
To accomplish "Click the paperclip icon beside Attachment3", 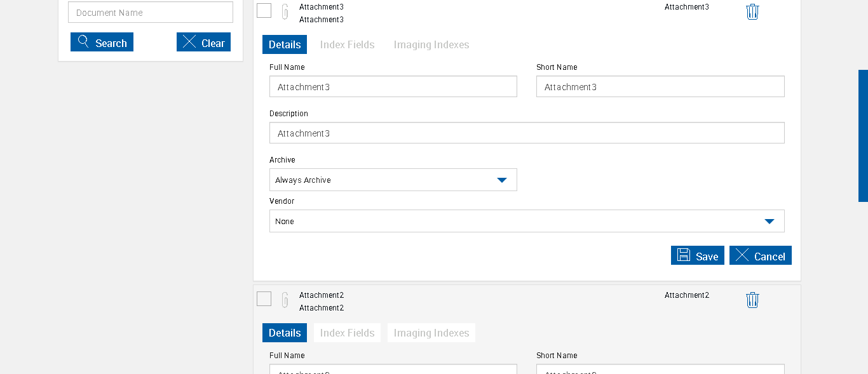I will click(285, 12).
